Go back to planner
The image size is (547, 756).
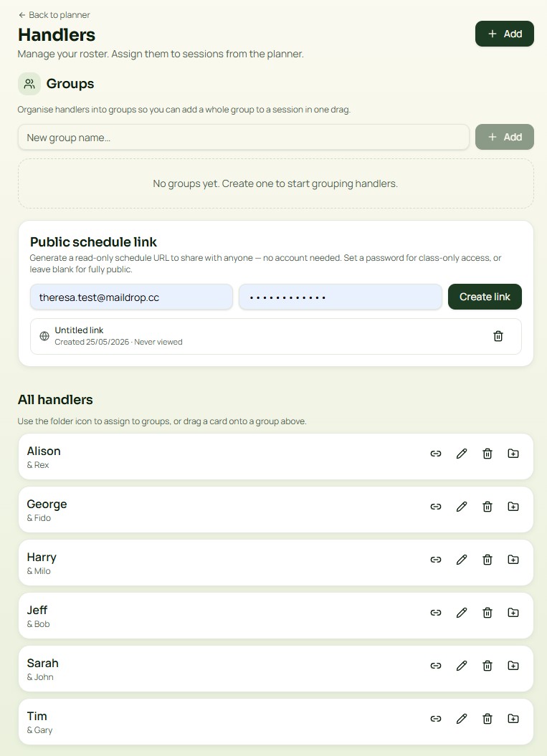tap(54, 15)
